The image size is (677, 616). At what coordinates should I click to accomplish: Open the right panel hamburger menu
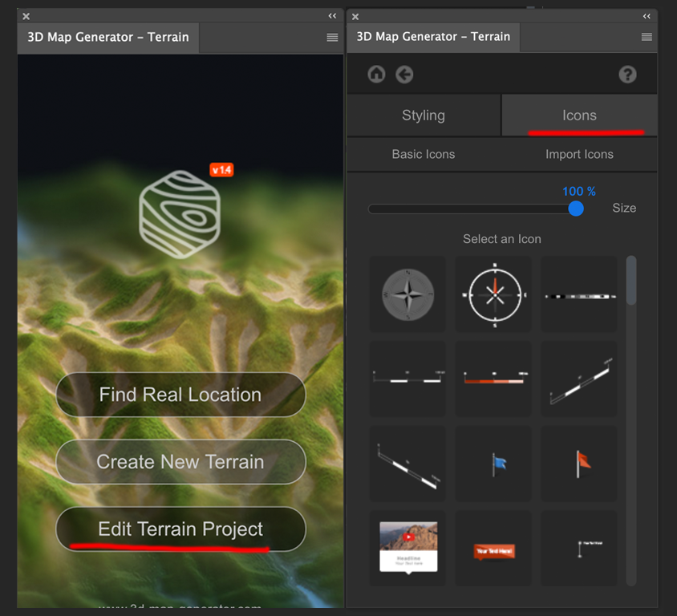[647, 37]
